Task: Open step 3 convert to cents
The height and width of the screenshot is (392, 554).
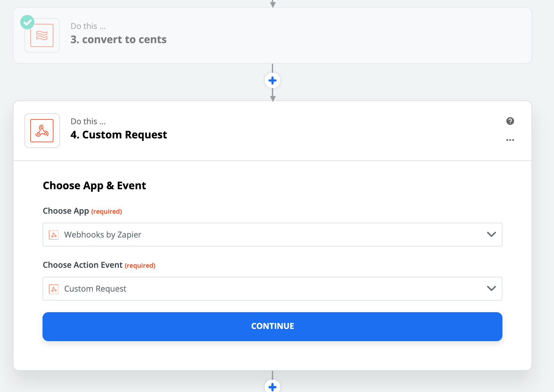Action: tap(272, 35)
